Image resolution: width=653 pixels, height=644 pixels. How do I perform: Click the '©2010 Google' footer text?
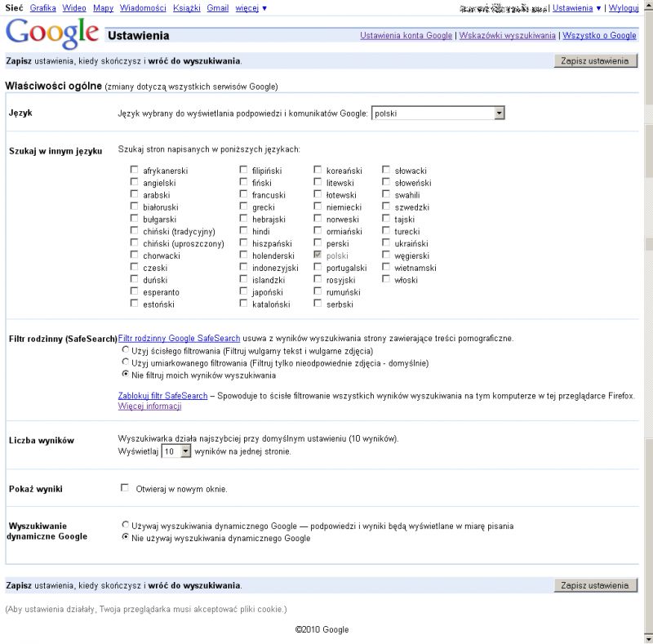pos(322,629)
